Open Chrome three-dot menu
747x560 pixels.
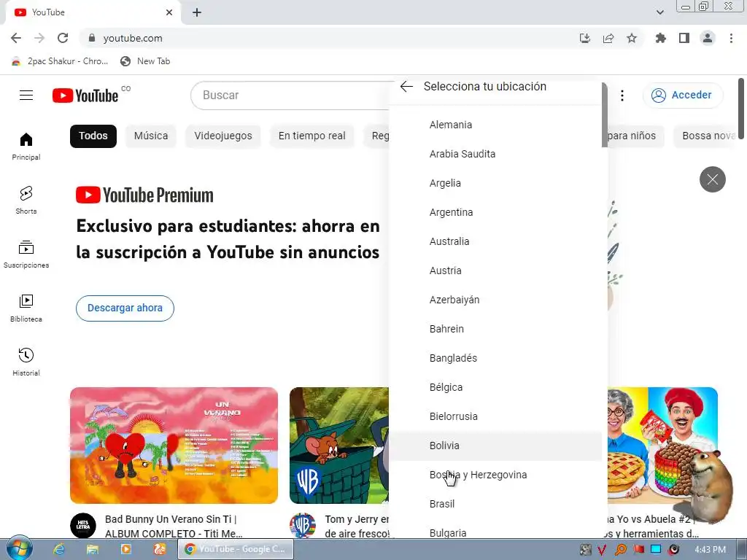tap(731, 38)
